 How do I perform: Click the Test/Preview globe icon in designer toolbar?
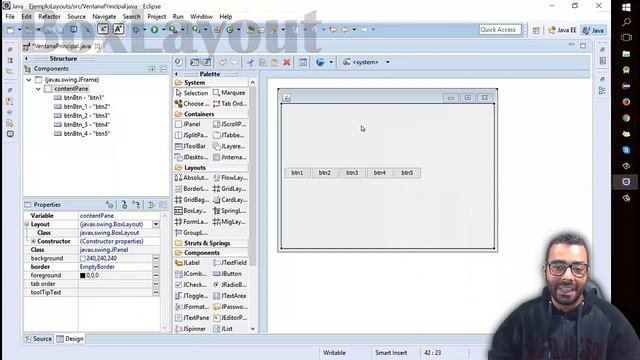tap(320, 62)
